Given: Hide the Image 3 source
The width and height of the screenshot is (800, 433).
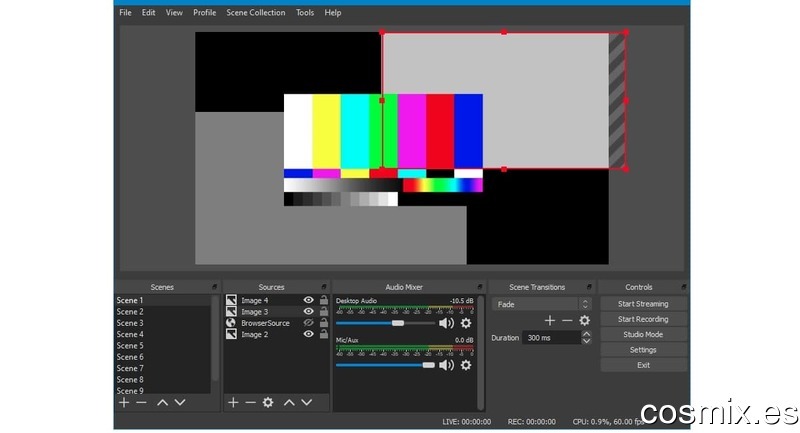Looking at the screenshot, I should (x=309, y=311).
